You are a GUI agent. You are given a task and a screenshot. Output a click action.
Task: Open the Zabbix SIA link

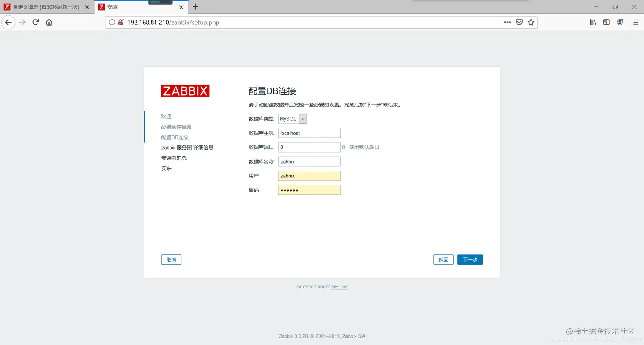[354, 336]
